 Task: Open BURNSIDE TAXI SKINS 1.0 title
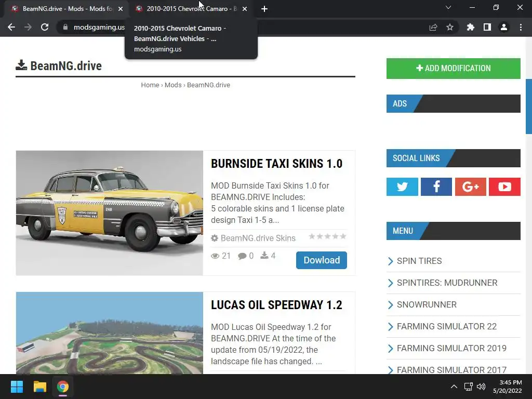276,164
